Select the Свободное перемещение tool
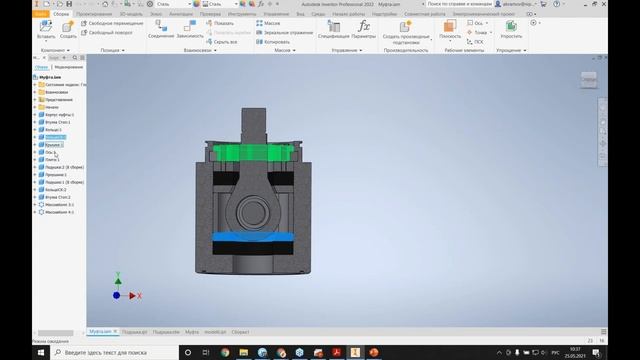The image size is (640, 360). [112, 23]
